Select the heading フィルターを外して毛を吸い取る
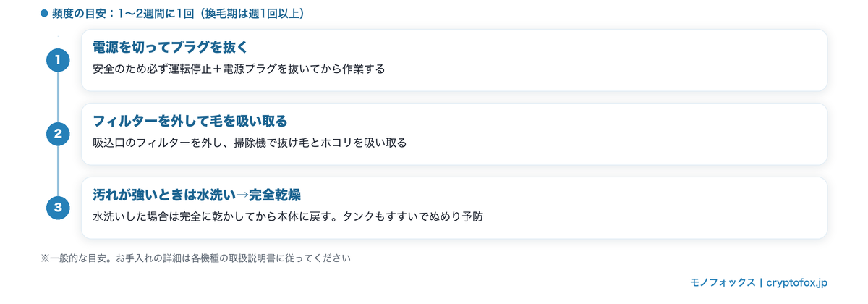Viewport: 868px width, 304px height. 190,121
